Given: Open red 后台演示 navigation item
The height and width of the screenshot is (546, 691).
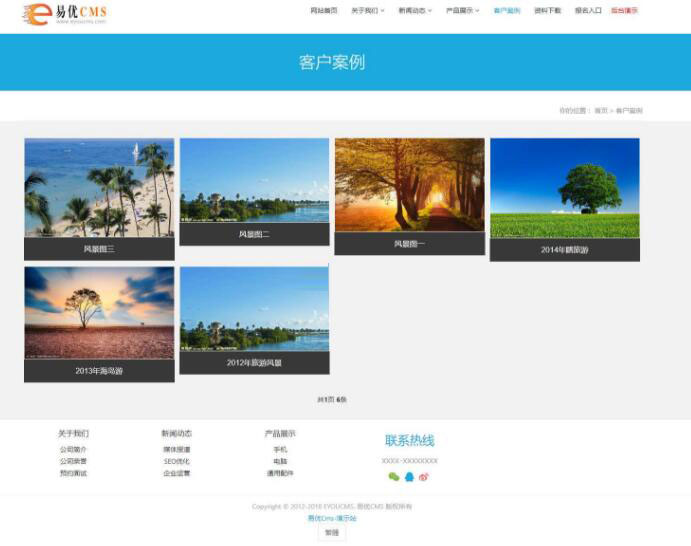Looking at the screenshot, I should [624, 11].
